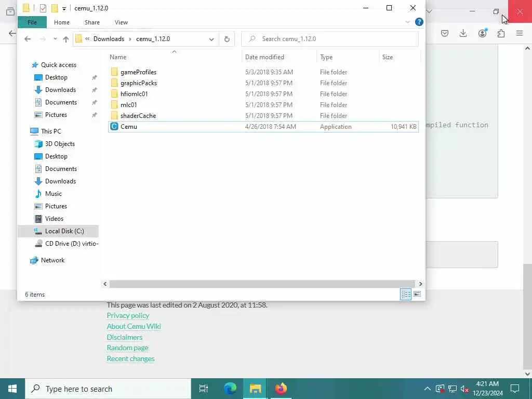Open Recent changes link
The width and height of the screenshot is (532, 399).
click(130, 358)
